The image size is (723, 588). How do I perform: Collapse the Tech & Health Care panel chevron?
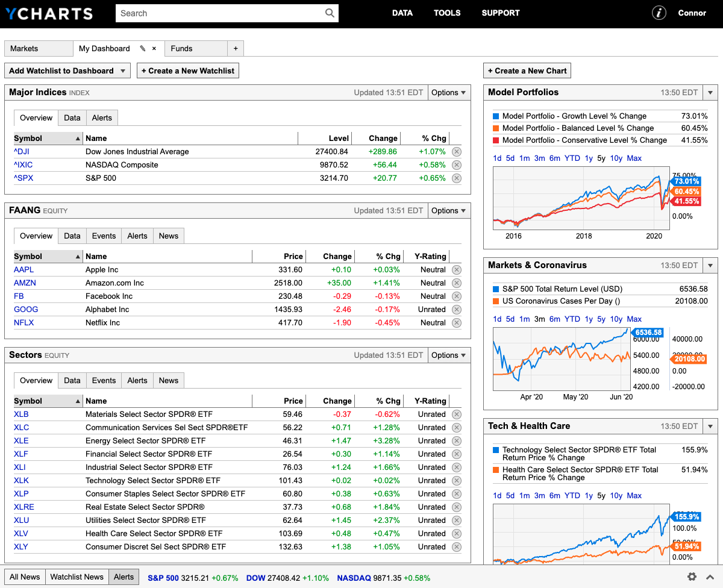click(x=710, y=426)
